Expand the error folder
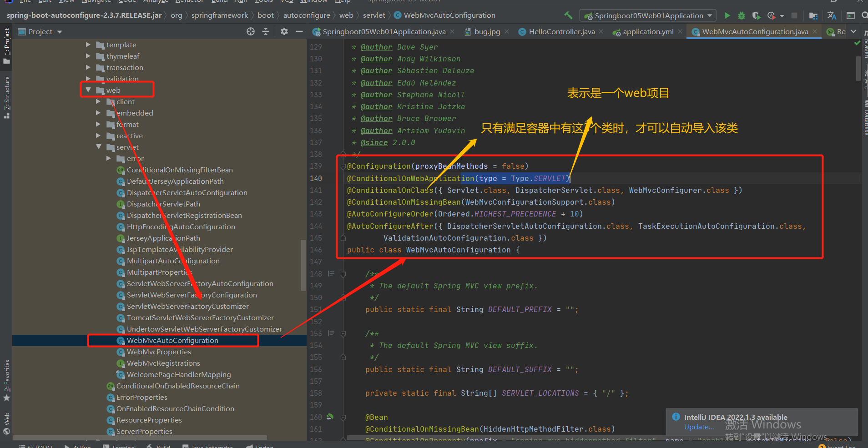Image resolution: width=868 pixels, height=448 pixels. pyautogui.click(x=109, y=158)
